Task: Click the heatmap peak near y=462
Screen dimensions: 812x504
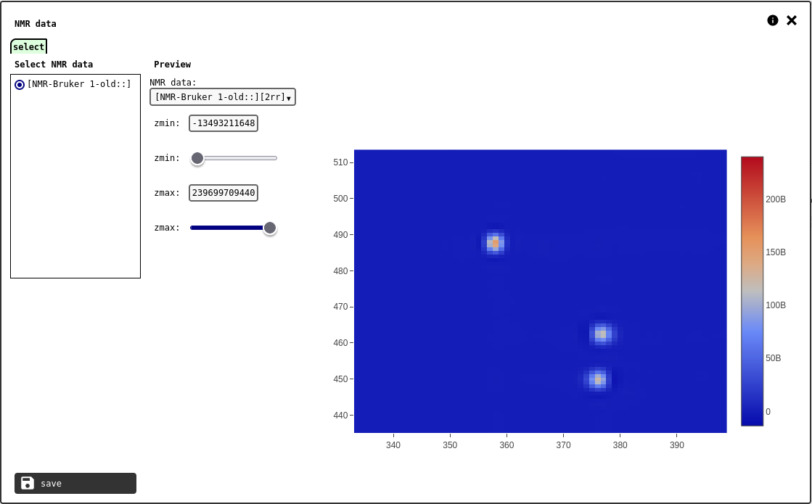Action: pos(602,334)
